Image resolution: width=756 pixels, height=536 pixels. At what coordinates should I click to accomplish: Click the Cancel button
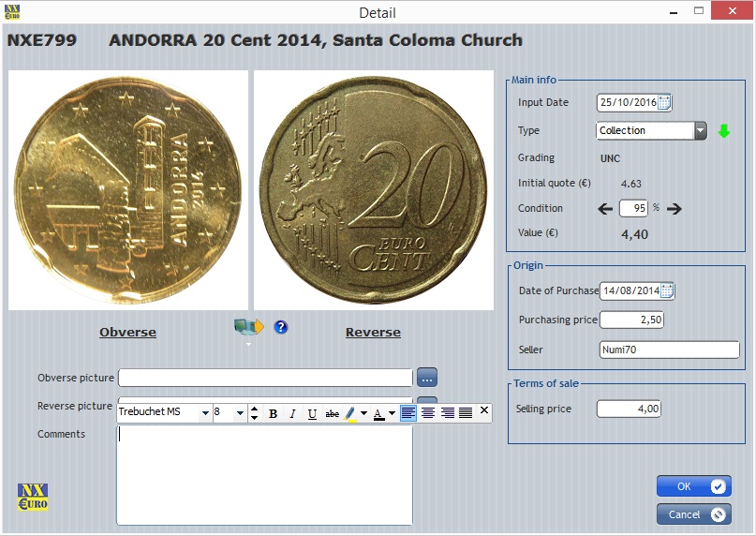click(x=693, y=514)
